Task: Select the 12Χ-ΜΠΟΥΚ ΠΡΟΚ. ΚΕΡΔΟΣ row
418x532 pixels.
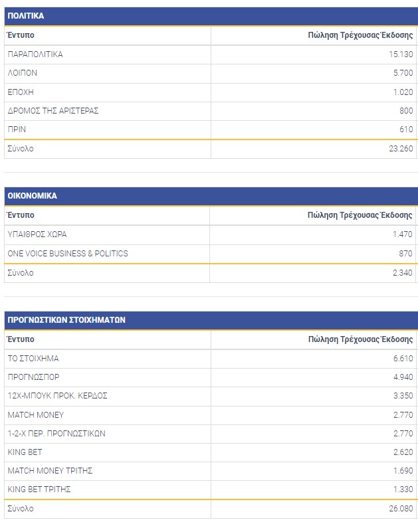Action: 57,396
